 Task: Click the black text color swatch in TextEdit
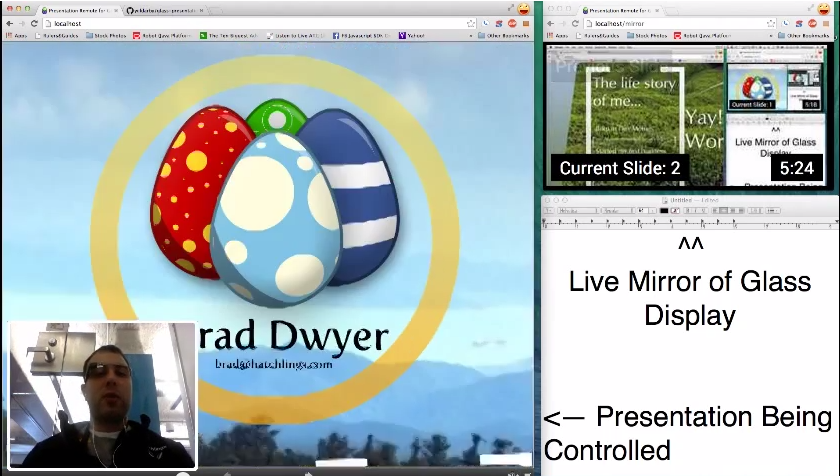[x=664, y=211]
